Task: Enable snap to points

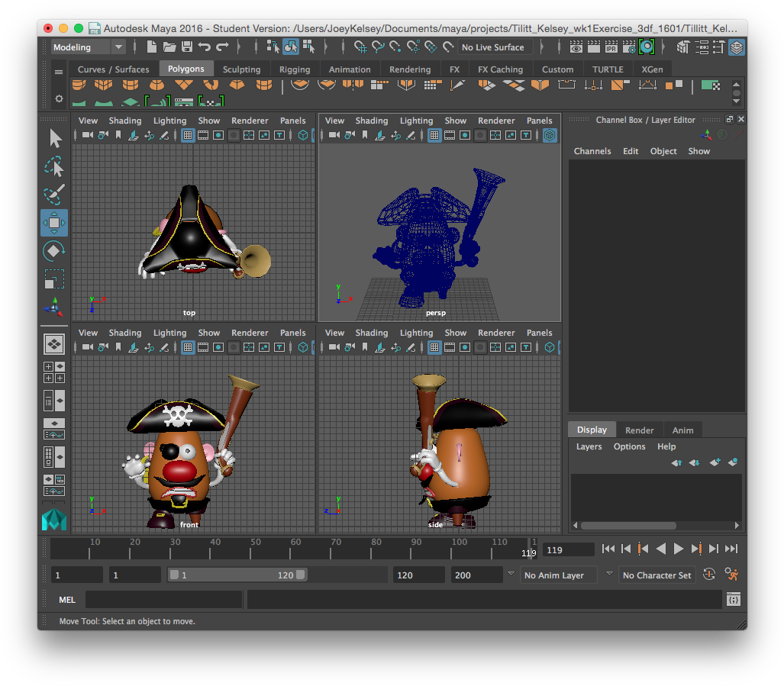Action: [395, 47]
